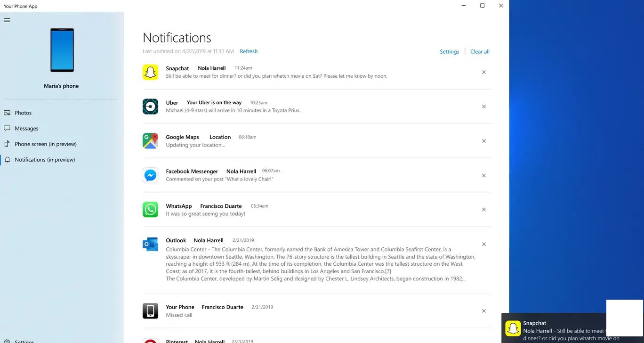Dismiss the Google Maps notification

point(484,141)
